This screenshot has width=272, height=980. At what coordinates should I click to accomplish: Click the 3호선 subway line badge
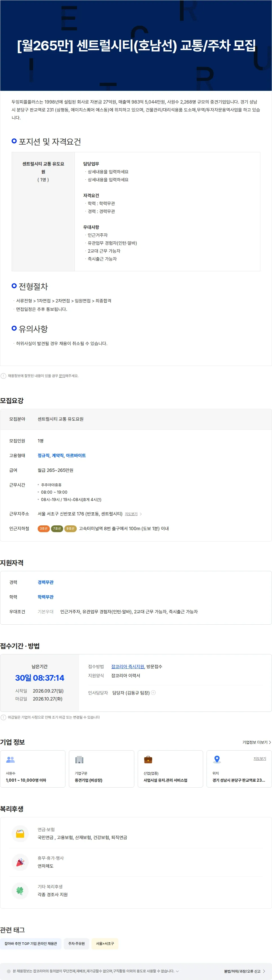click(43, 528)
